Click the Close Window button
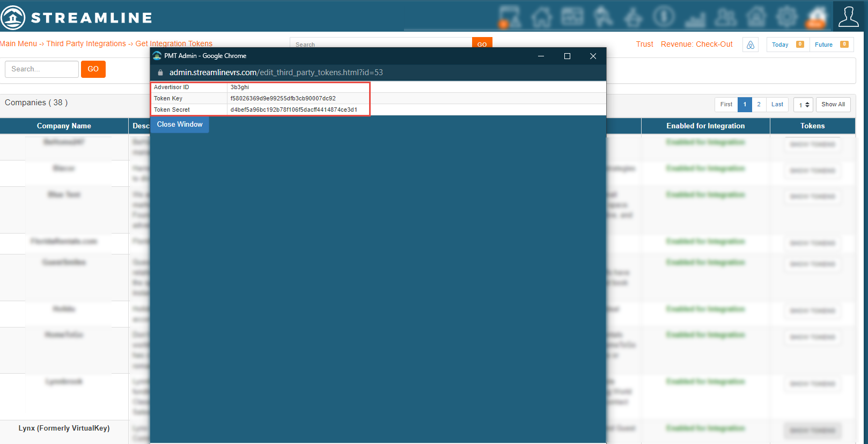The image size is (868, 444). tap(180, 125)
